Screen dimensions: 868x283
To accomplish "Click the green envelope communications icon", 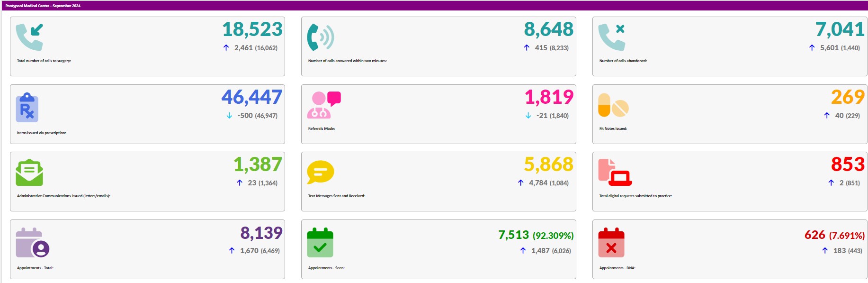I will click(x=29, y=173).
